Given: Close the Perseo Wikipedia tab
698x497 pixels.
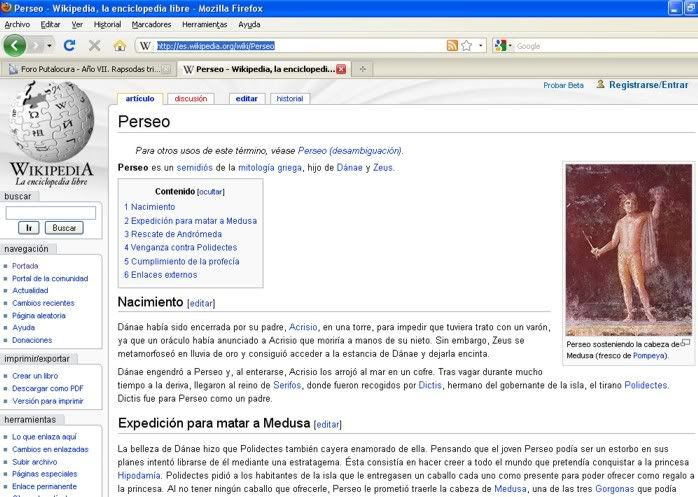Looking at the screenshot, I should coord(341,69).
